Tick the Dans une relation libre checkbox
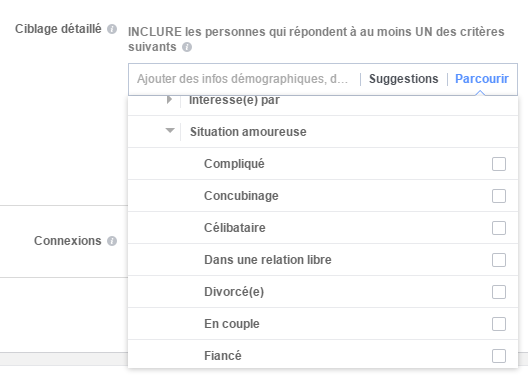Image resolution: width=528 pixels, height=378 pixels. [499, 260]
